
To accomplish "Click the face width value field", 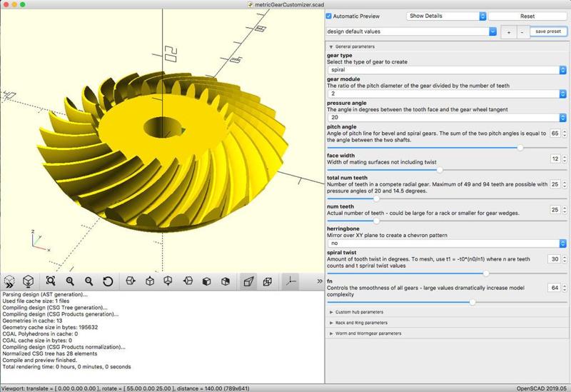I will point(555,159).
